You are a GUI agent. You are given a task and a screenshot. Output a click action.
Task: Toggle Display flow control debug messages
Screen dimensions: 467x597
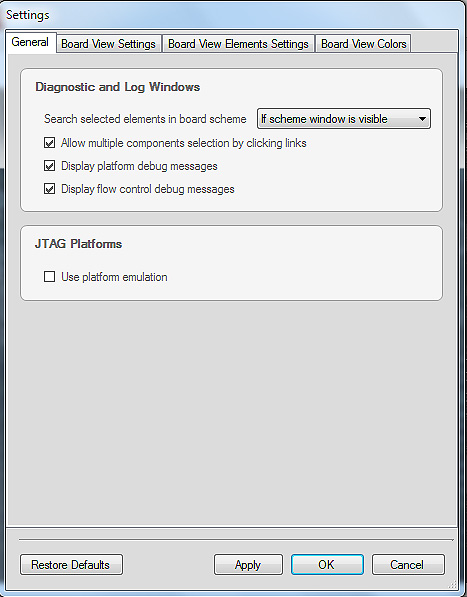49,189
